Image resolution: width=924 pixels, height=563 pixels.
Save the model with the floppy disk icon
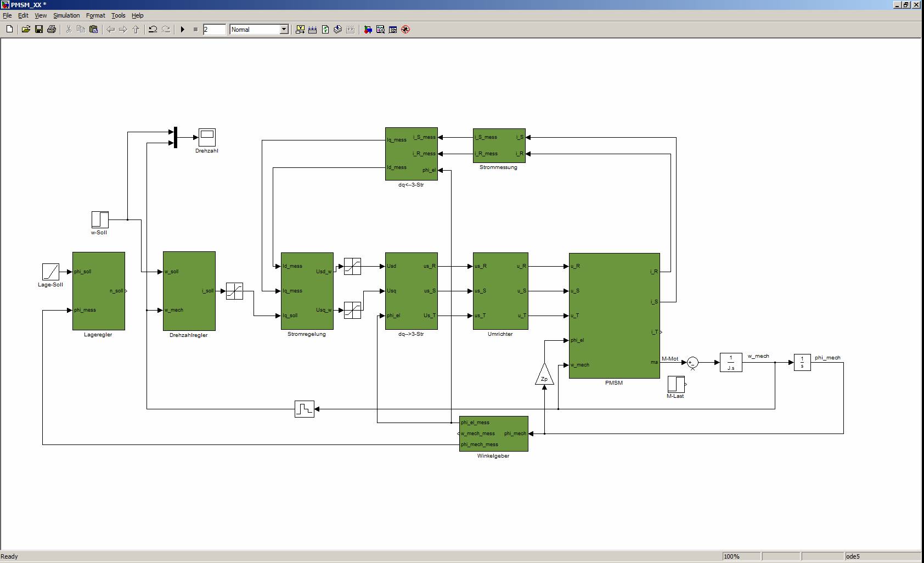(x=38, y=30)
